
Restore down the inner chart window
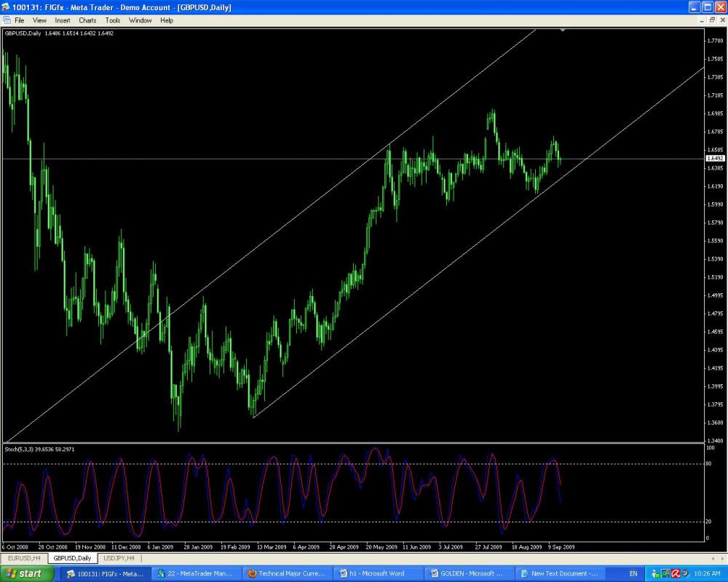[x=712, y=20]
